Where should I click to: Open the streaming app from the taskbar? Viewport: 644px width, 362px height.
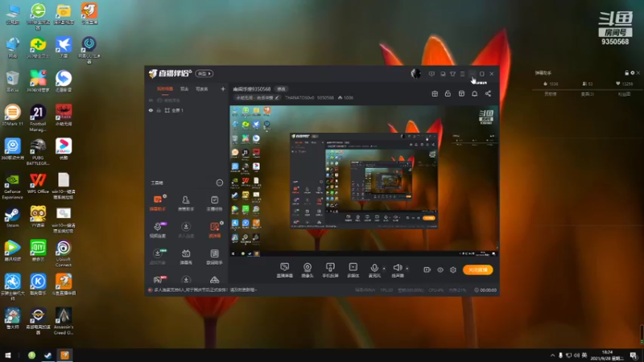pos(64,356)
